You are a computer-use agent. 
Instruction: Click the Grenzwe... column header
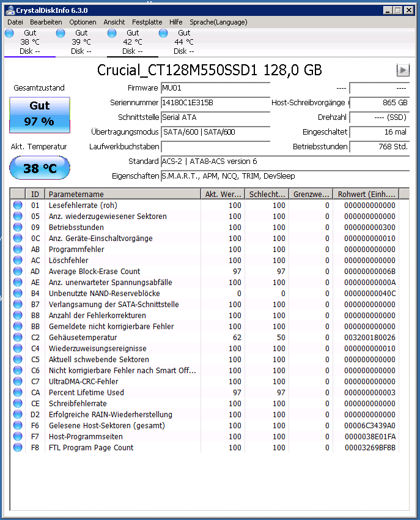point(311,194)
